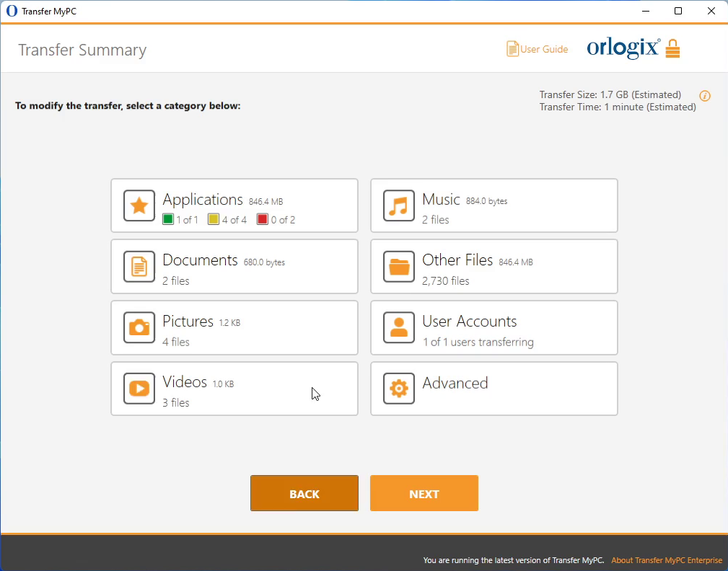Maximize the Transfer MyPC window
The height and width of the screenshot is (571, 728).
[678, 11]
